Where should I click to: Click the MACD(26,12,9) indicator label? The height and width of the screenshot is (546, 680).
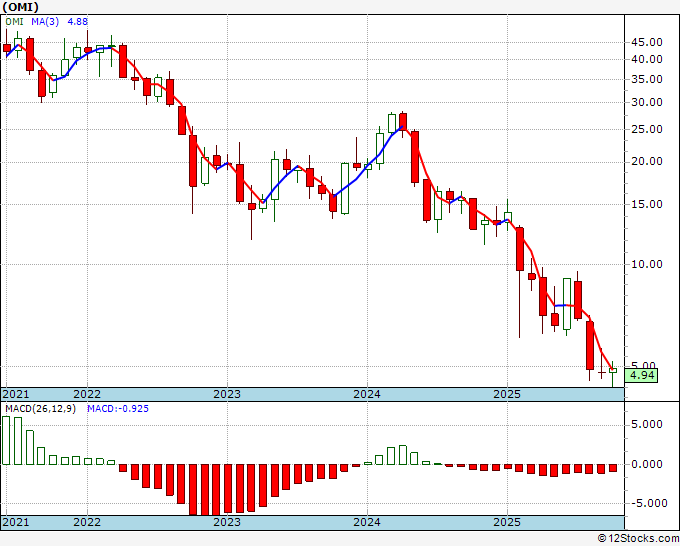(x=40, y=409)
